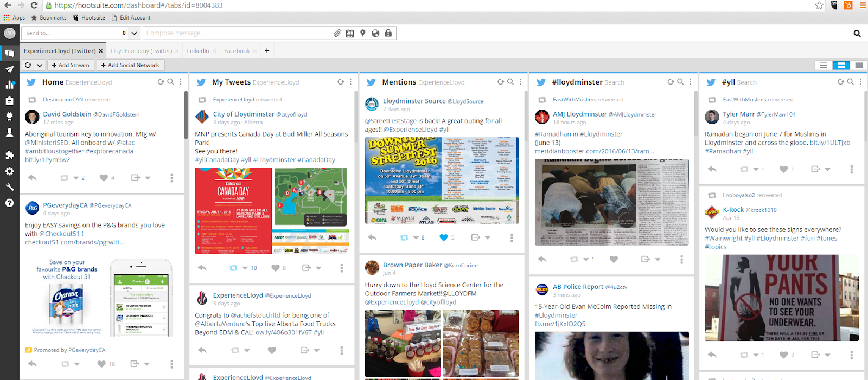Viewport: 868px width, 380px height.
Task: Reply to David Goldstein's tweet
Action: pos(32,177)
